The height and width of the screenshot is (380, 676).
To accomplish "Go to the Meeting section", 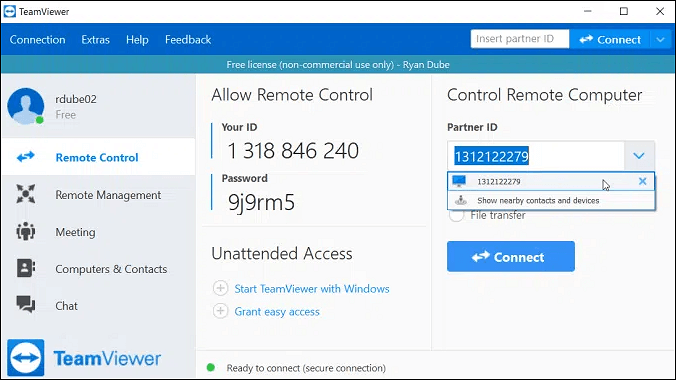I will (98, 232).
